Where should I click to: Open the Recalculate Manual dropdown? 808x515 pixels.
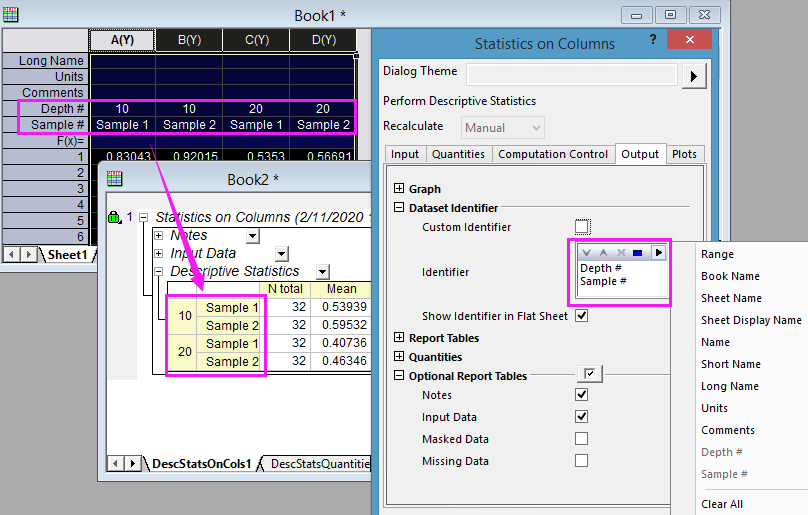[502, 128]
